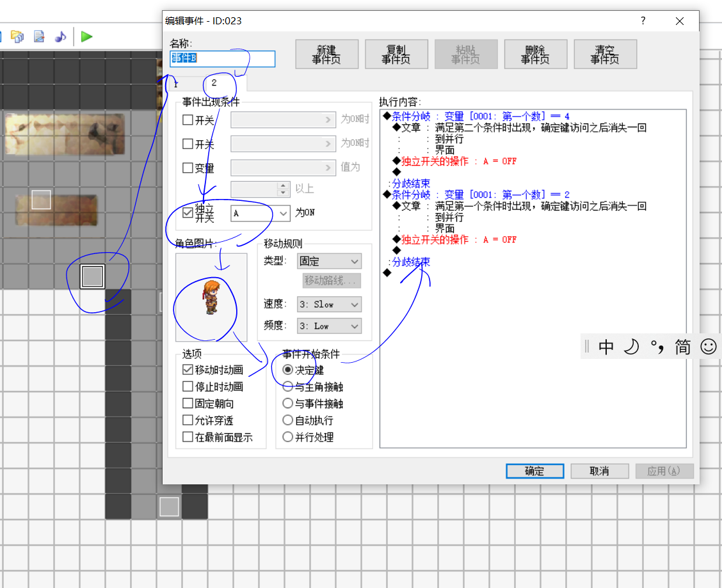Select the event tile at map bottom
The height and width of the screenshot is (588, 722).
pyautogui.click(x=170, y=507)
